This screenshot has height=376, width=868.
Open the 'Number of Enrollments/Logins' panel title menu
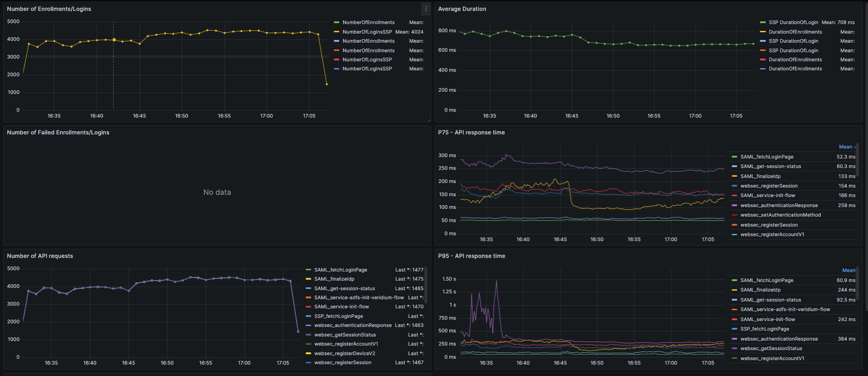(49, 9)
